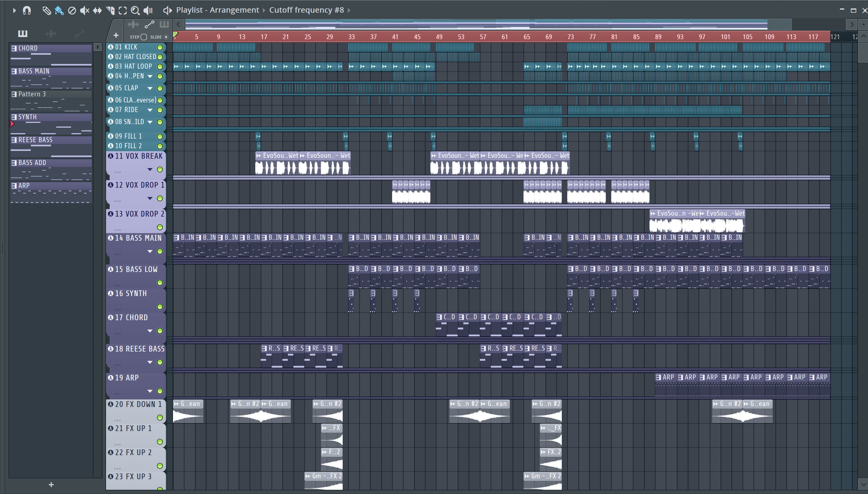Select the ARP pattern in picker
This screenshot has height=494, width=868.
click(51, 192)
